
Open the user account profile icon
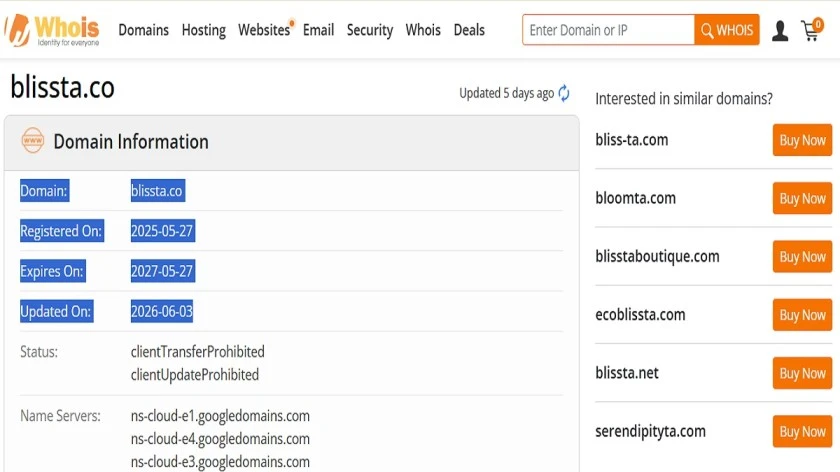(x=779, y=31)
